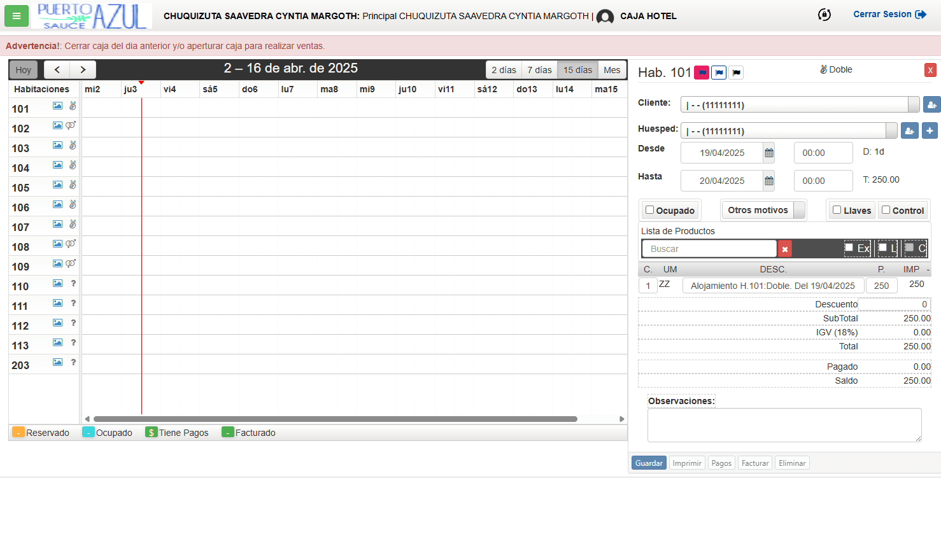Tick the Control checkbox
The height and width of the screenshot is (560, 941).
886,210
